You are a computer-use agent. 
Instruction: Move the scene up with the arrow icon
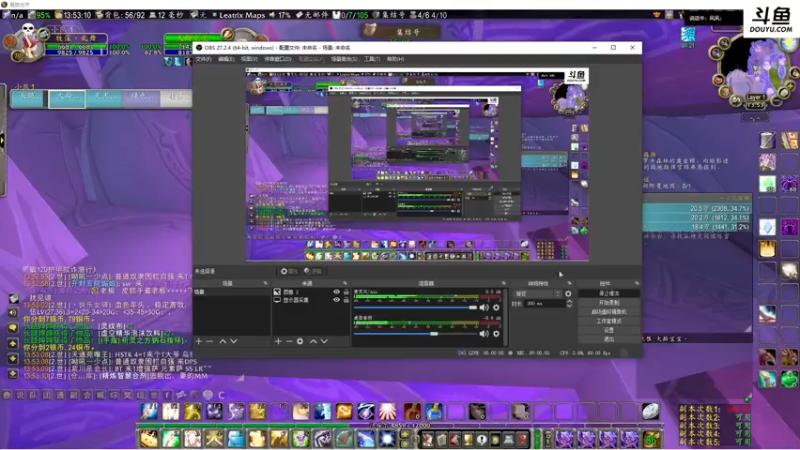pyautogui.click(x=222, y=341)
